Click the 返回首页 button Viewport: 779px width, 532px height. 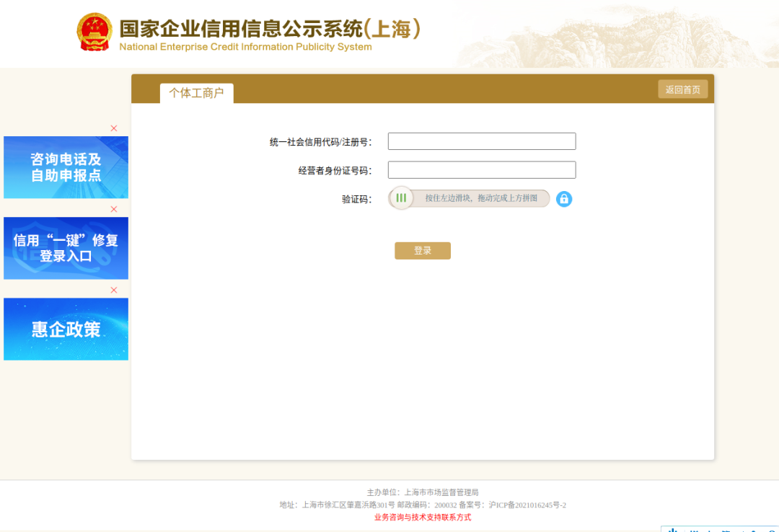coord(682,89)
